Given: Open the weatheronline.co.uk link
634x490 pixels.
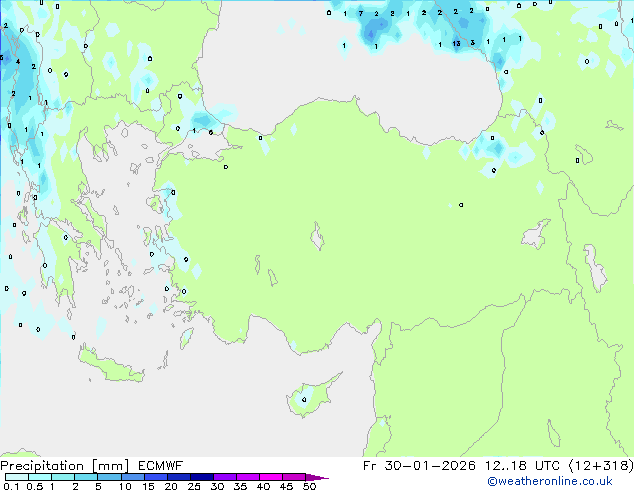Looking at the screenshot, I should point(550,481).
